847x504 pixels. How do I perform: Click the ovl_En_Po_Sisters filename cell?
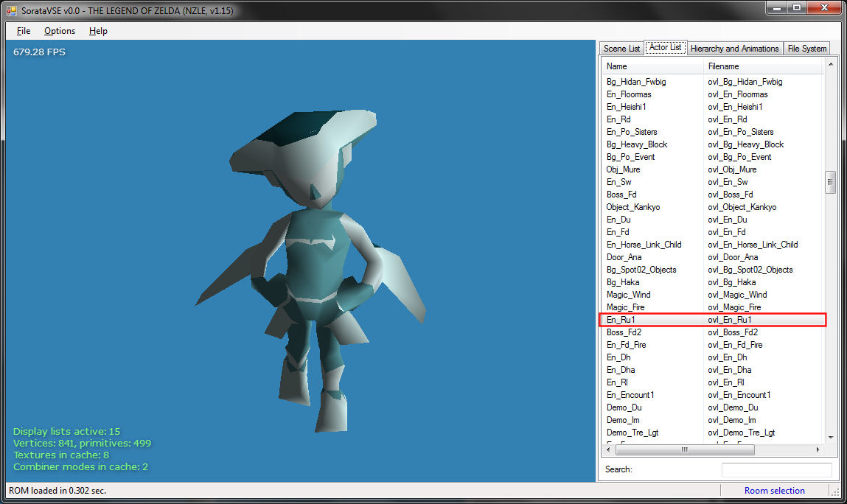[x=741, y=132]
